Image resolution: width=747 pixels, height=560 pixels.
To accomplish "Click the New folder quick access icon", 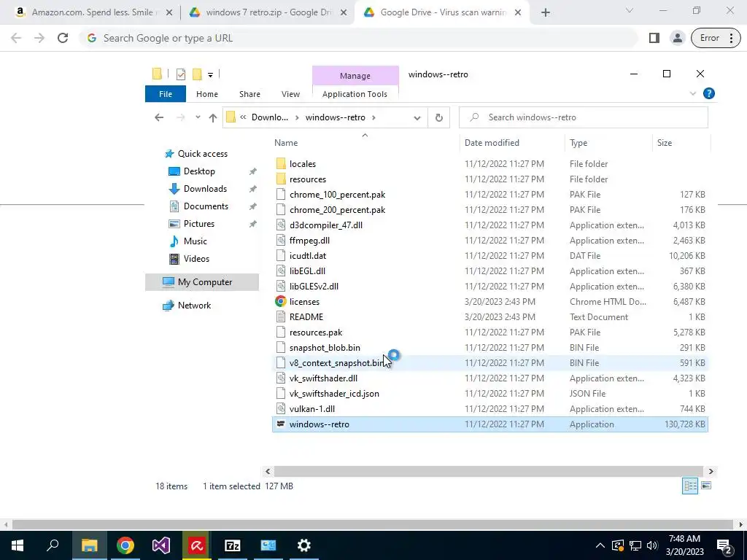I will 197,74.
